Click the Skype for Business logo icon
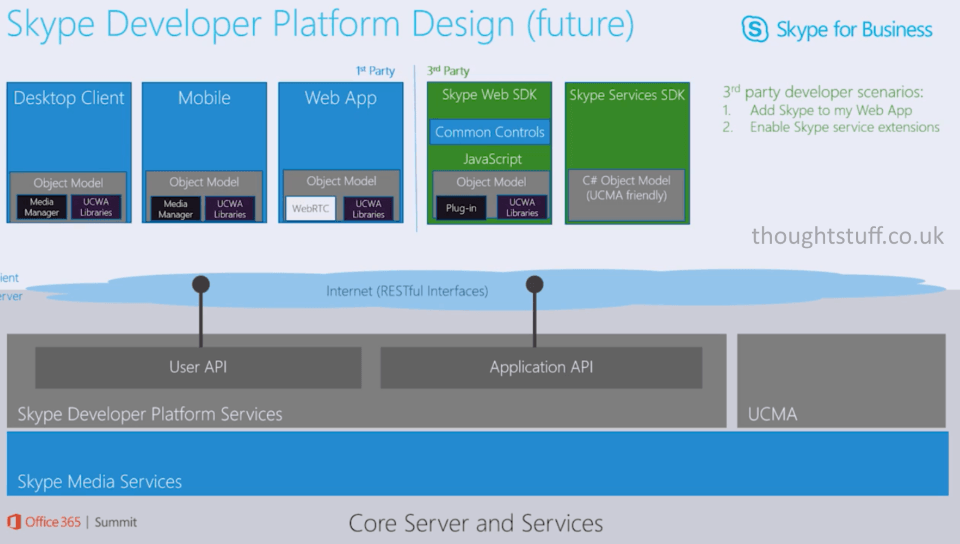 click(754, 29)
